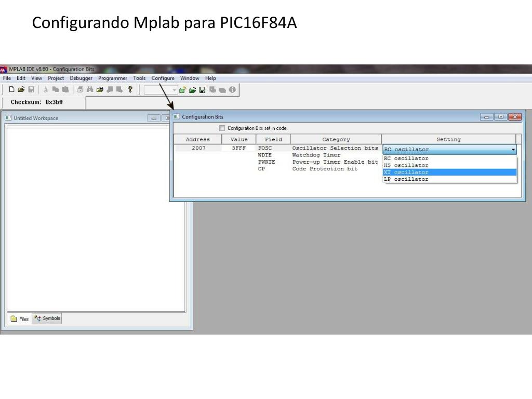The image size is (532, 399).
Task: Select the address cell '2007'
Action: (x=198, y=148)
